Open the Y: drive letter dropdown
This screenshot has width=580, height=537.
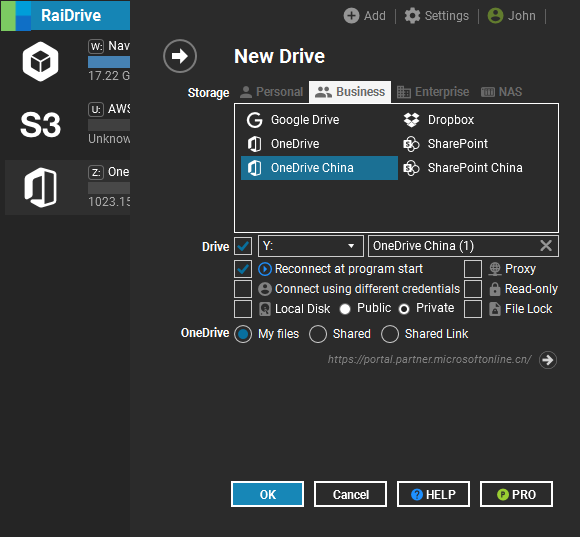click(x=311, y=246)
